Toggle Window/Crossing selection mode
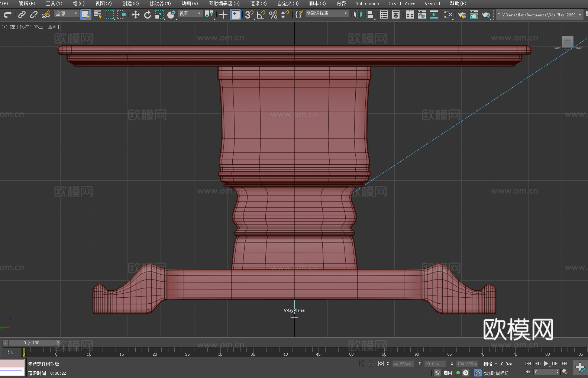588x378 pixels. [x=122, y=14]
